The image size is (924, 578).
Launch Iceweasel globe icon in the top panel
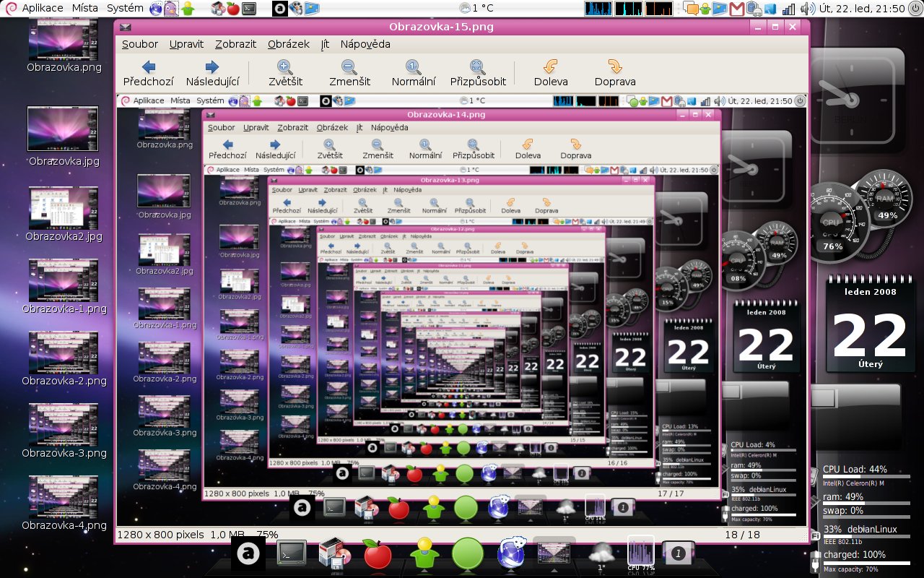pyautogui.click(x=156, y=9)
